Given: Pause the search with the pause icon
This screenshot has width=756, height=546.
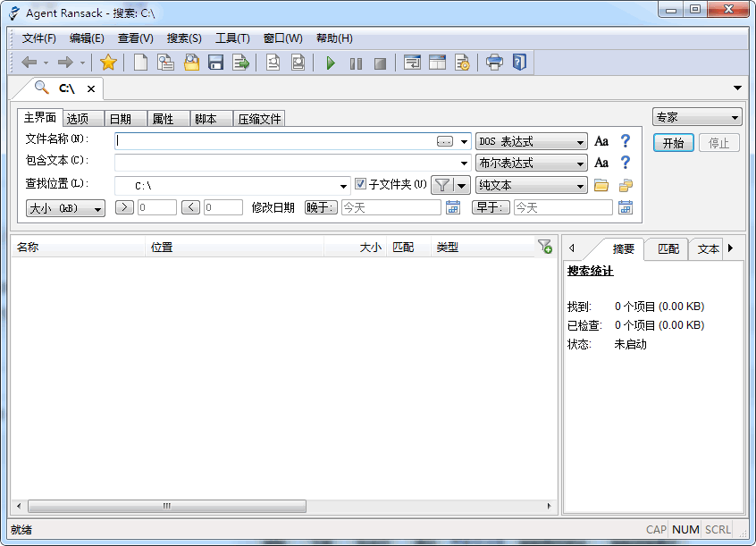Looking at the screenshot, I should [x=356, y=63].
